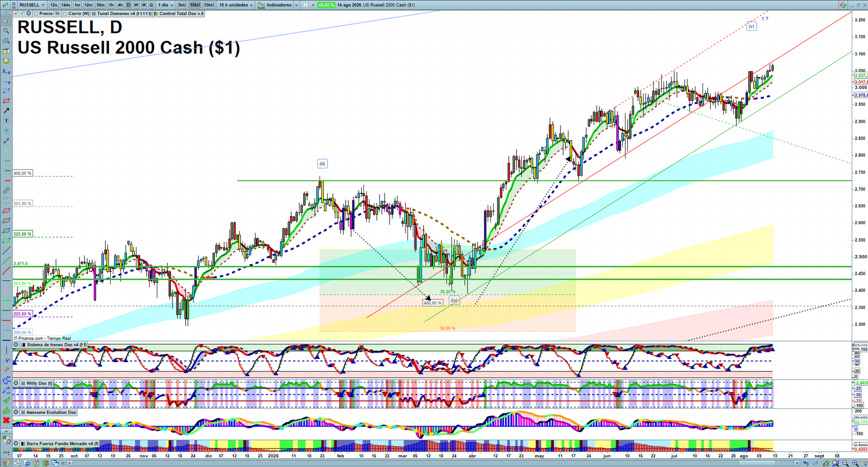Screen dimensions: 868x467
Task: Select the W weekly timeframe
Action: (136, 5)
